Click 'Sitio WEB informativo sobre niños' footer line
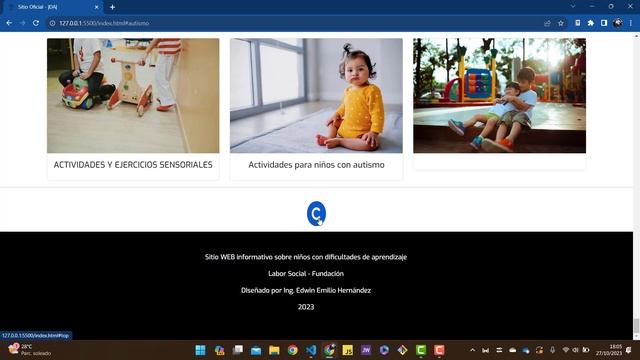640x360 pixels. tap(306, 257)
